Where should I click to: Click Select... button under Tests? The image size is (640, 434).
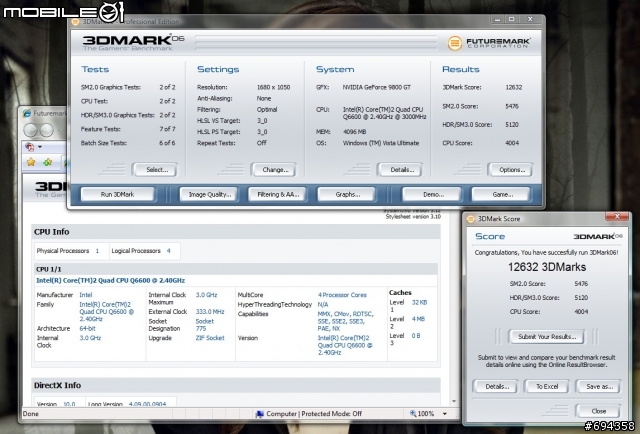tap(155, 170)
